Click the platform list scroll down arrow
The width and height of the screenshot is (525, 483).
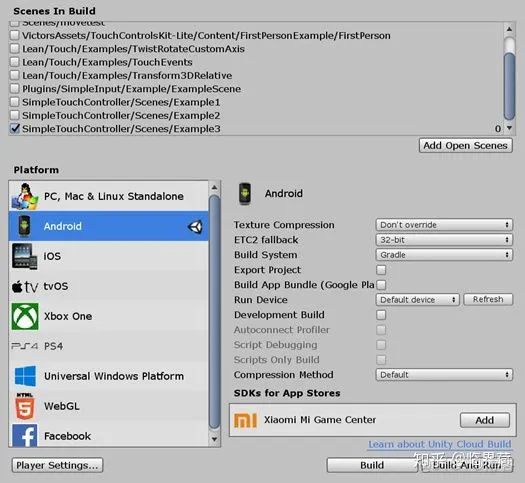pos(214,439)
